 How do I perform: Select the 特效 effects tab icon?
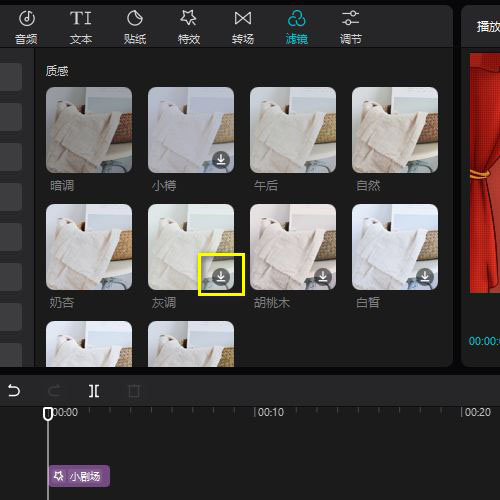coord(189,18)
